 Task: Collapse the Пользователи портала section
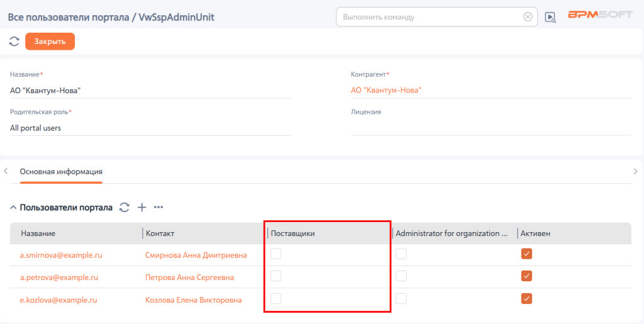click(14, 208)
